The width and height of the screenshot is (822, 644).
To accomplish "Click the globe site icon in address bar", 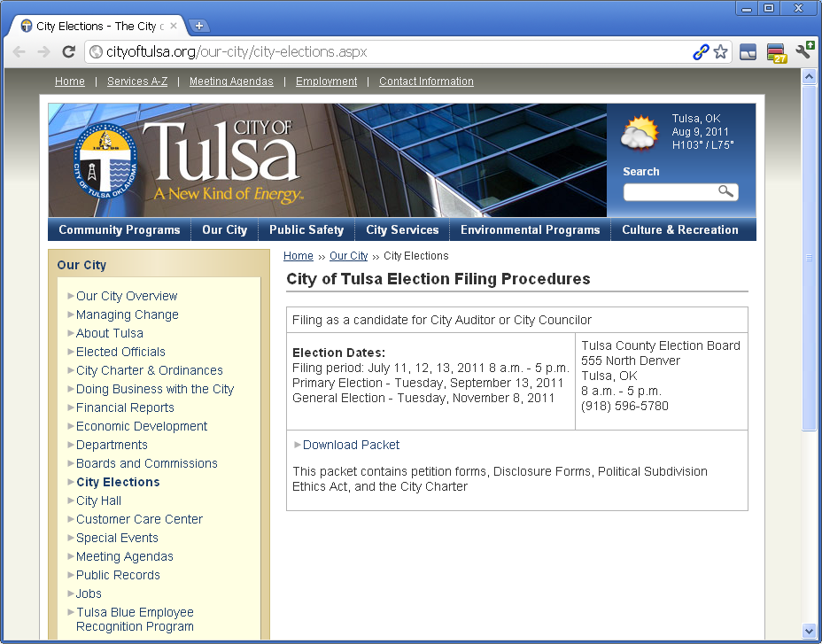I will [96, 52].
